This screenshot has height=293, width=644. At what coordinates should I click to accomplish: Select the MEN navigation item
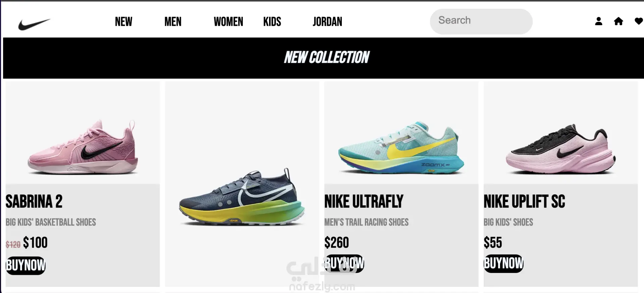pyautogui.click(x=173, y=22)
